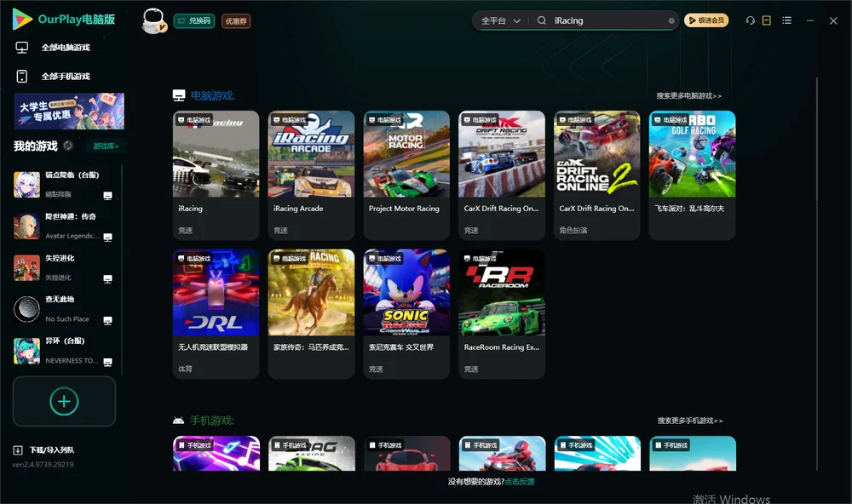The width and height of the screenshot is (852, 504).
Task: Click the 兑换码 redeem code button
Action: (194, 20)
